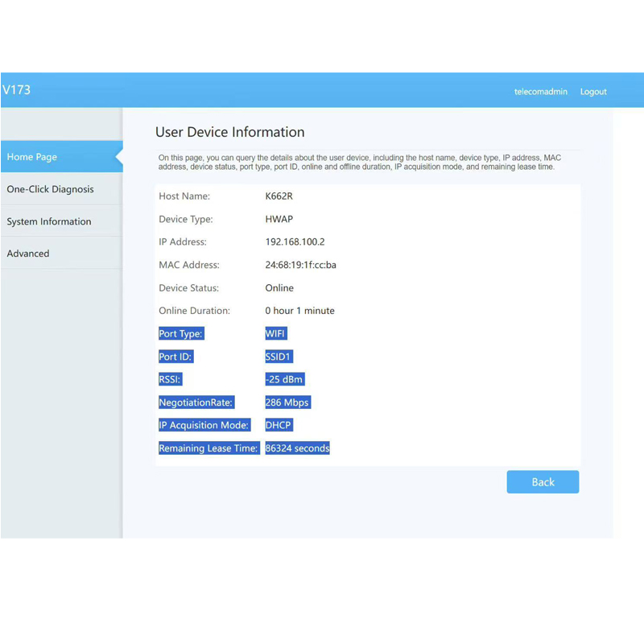Click the RSSI value -25 dBm

[284, 379]
